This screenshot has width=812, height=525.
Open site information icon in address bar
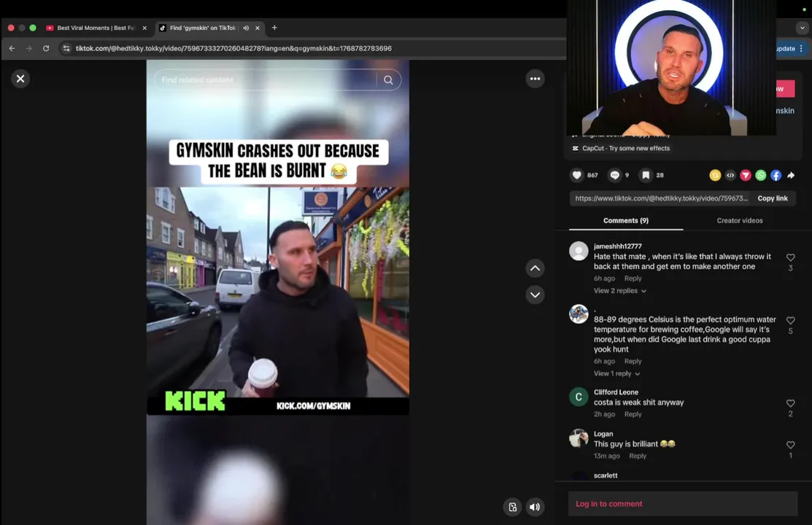coord(66,48)
